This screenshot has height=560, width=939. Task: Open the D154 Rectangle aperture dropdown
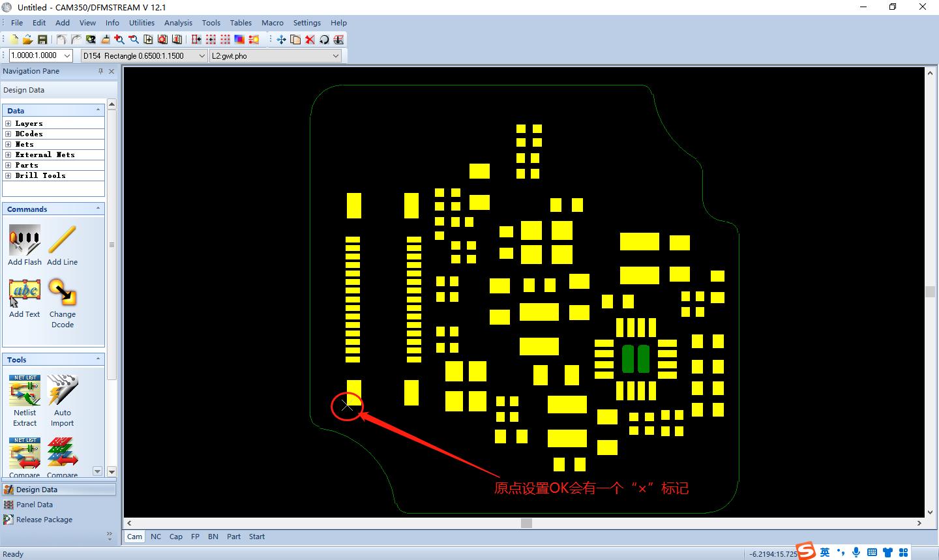pyautogui.click(x=201, y=55)
